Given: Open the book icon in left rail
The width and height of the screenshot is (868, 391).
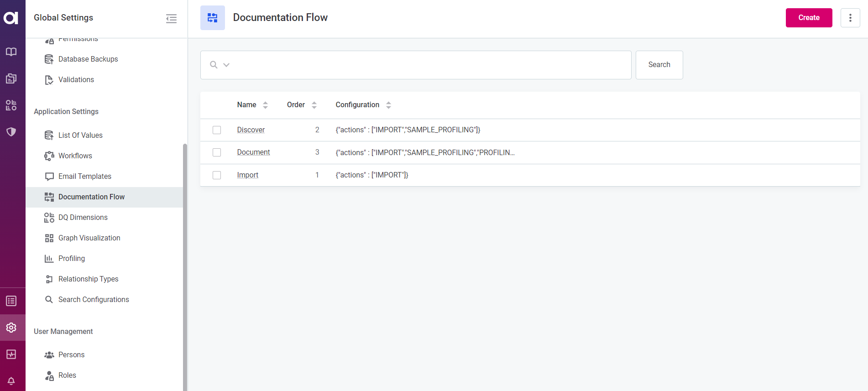Looking at the screenshot, I should (11, 52).
